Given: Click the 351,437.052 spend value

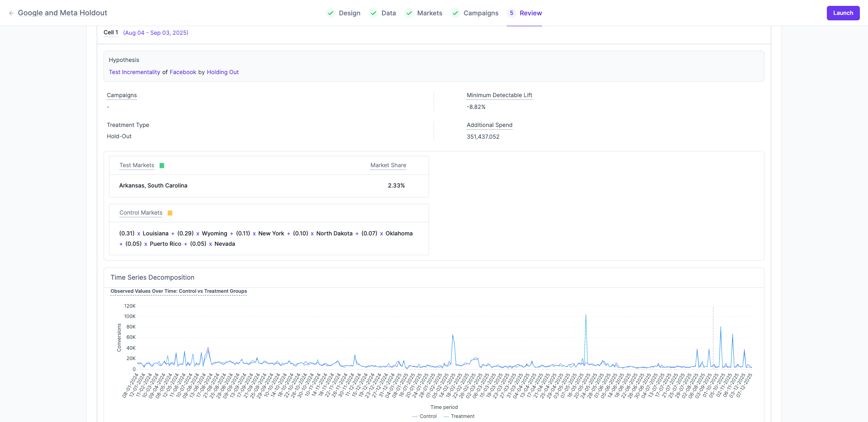Looking at the screenshot, I should click(483, 137).
